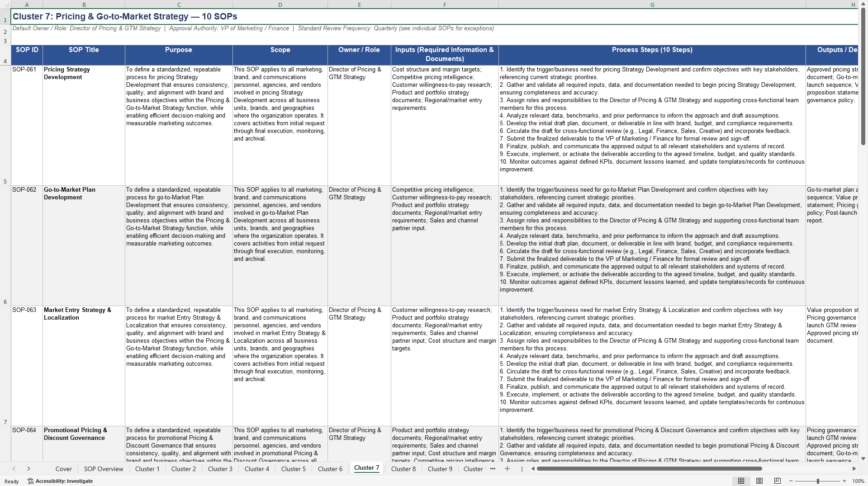Select column A header
The width and height of the screenshot is (868, 486).
[27, 5]
